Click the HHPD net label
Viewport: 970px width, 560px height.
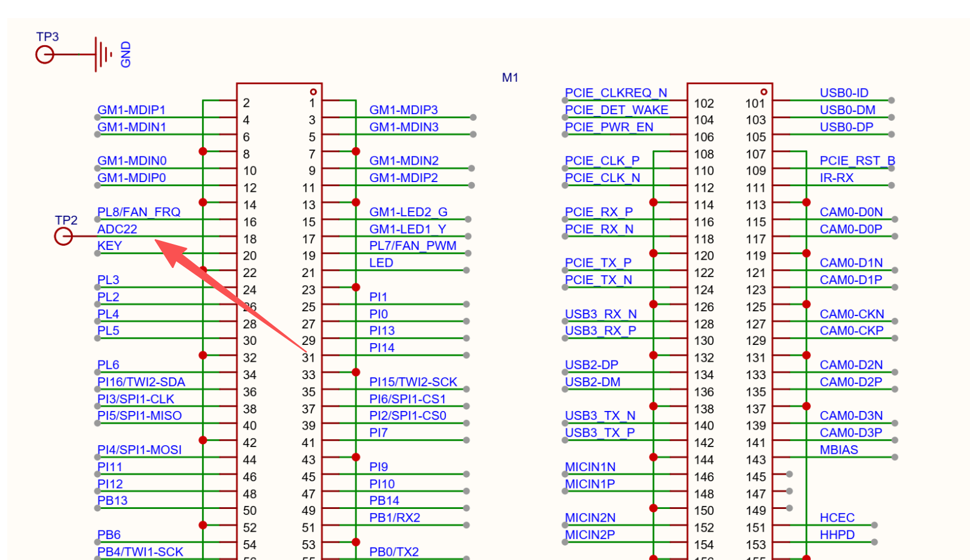(837, 535)
